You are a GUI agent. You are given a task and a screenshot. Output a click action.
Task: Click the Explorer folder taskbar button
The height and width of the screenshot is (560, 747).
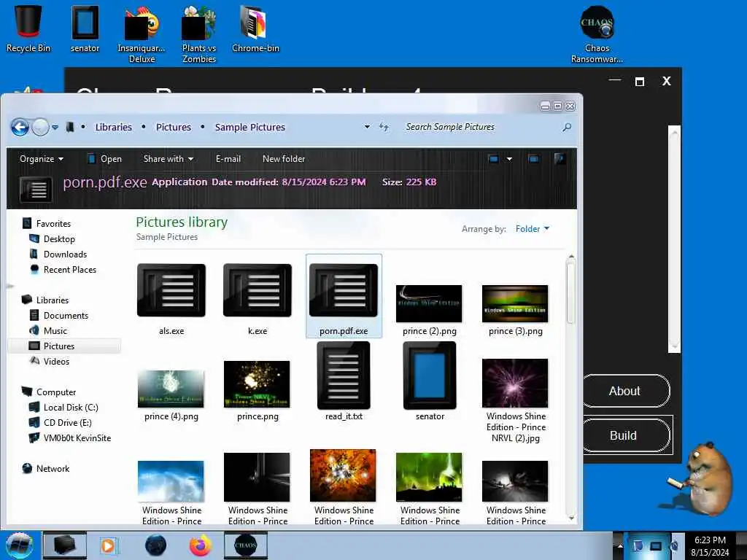65,545
